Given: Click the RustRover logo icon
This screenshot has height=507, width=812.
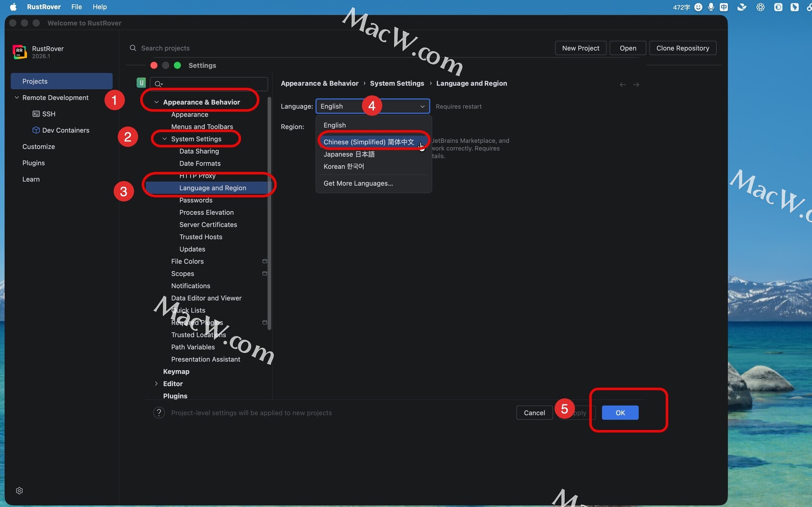Looking at the screenshot, I should point(19,52).
